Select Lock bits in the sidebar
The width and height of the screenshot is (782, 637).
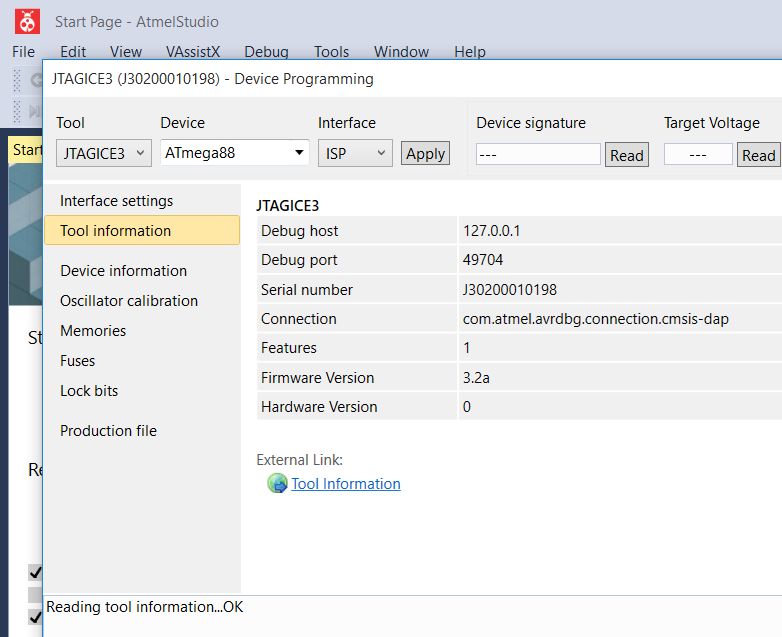coord(89,391)
